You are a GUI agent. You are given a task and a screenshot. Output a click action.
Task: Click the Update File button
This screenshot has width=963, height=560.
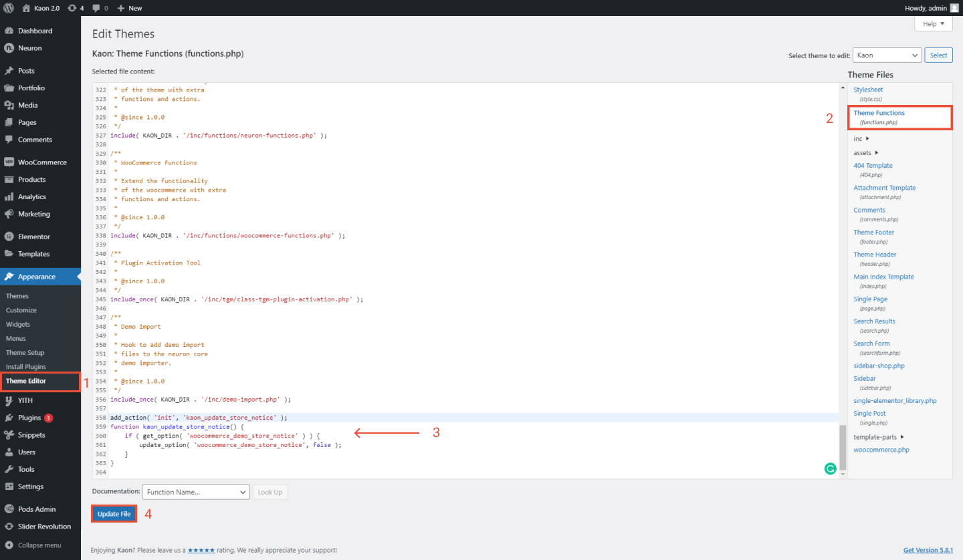click(x=114, y=514)
